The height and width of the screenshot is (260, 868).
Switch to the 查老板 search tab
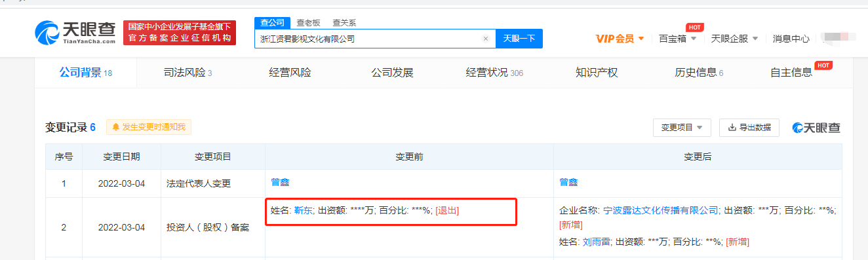click(x=308, y=23)
